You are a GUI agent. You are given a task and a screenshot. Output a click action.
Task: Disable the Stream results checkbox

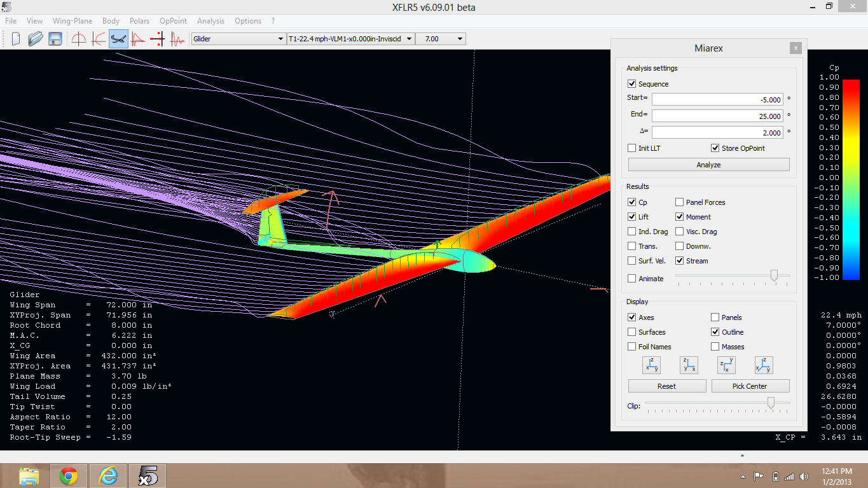(679, 260)
